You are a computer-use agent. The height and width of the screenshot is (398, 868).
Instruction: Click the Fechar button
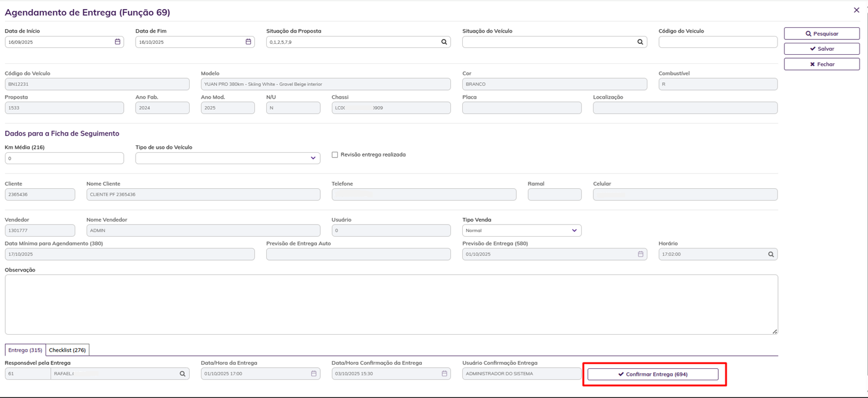pos(821,64)
